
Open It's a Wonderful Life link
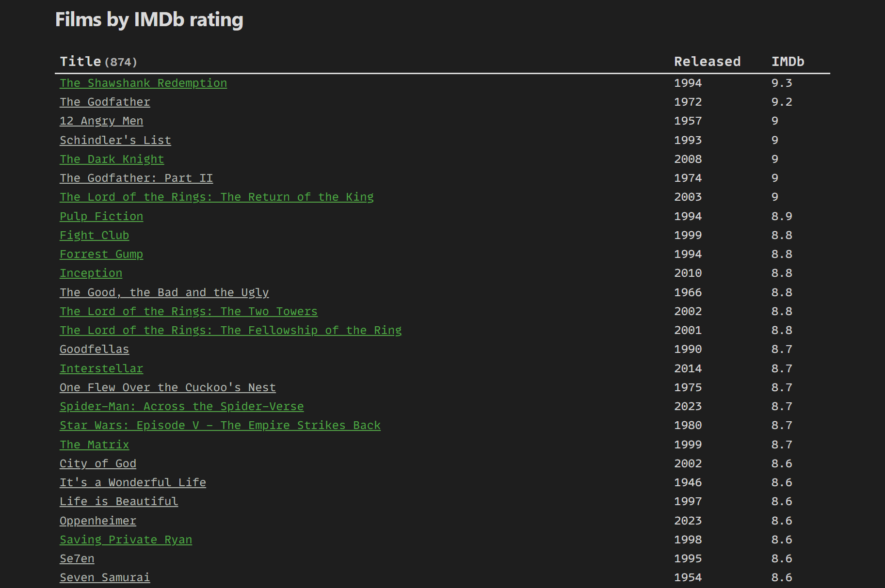pos(133,482)
